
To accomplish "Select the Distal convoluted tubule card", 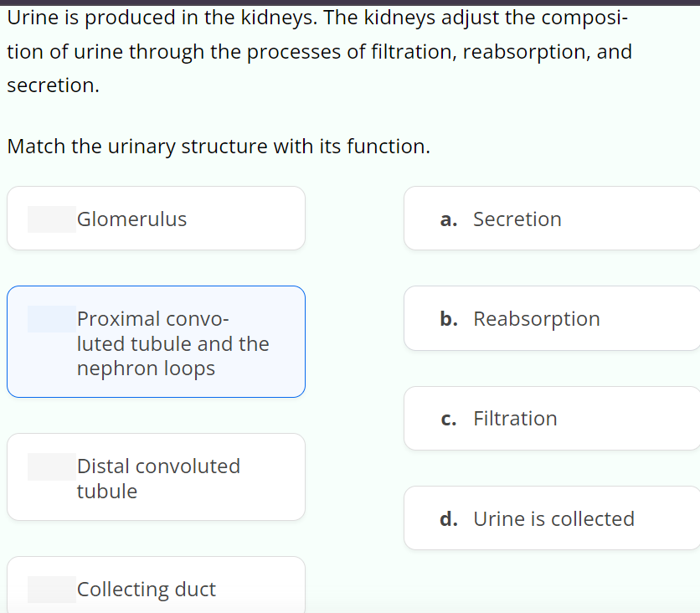I will (156, 476).
